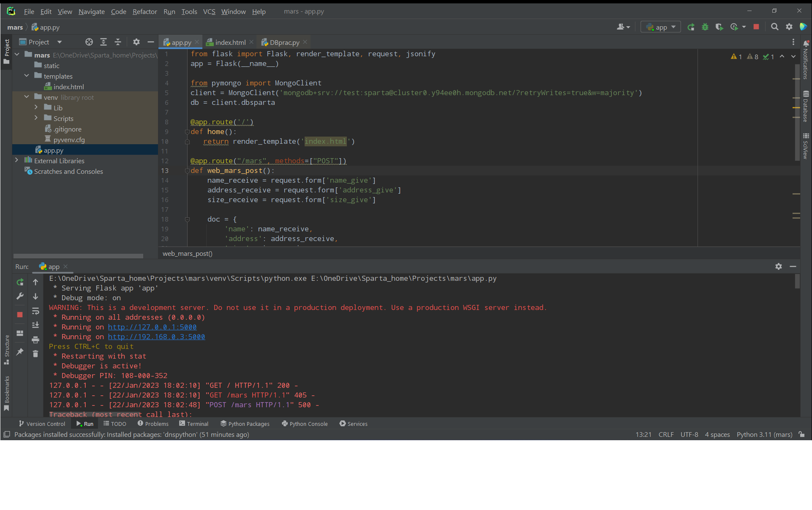Open the VCS menu
This screenshot has height=510, width=812.
(209, 11)
